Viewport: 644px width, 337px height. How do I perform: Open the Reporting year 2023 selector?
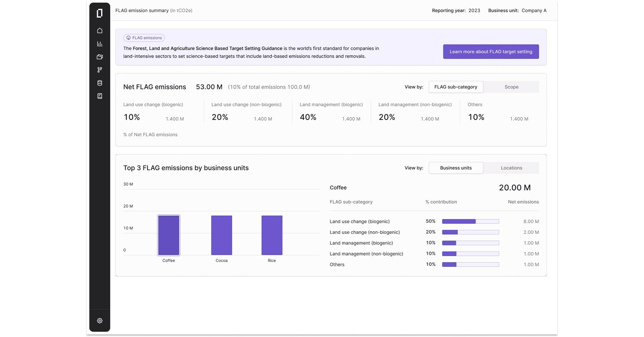(x=474, y=11)
